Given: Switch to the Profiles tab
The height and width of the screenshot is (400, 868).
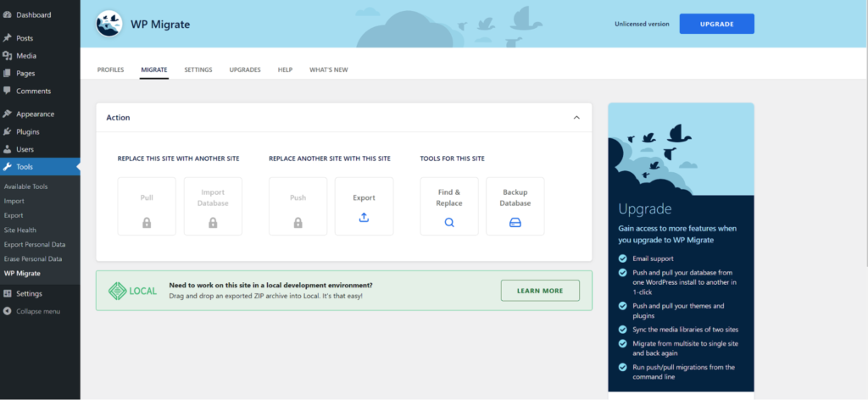Looking at the screenshot, I should [x=110, y=69].
